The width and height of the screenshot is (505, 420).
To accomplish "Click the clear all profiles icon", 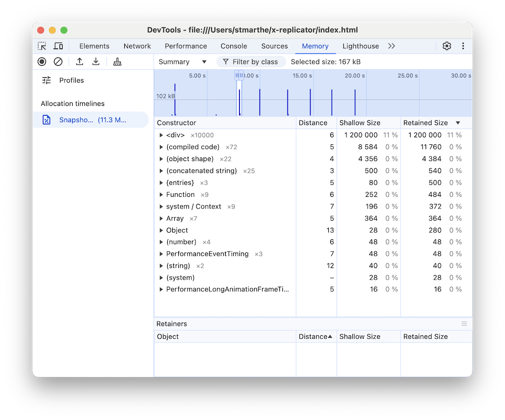I will pyautogui.click(x=59, y=61).
